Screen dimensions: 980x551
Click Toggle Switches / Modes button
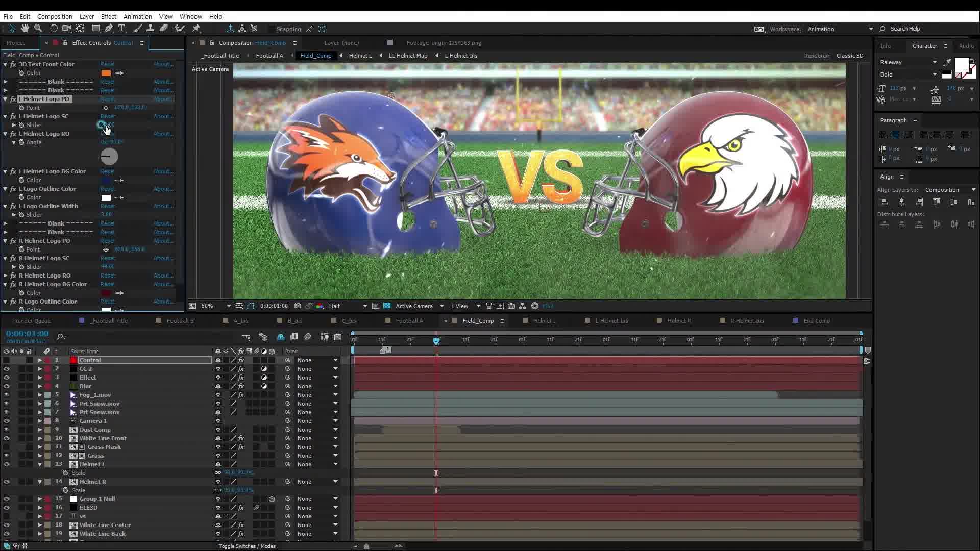click(247, 546)
